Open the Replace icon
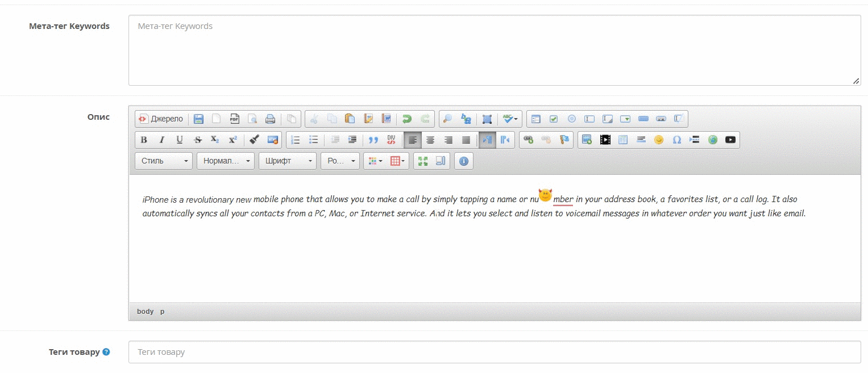The image size is (868, 373). pos(466,119)
